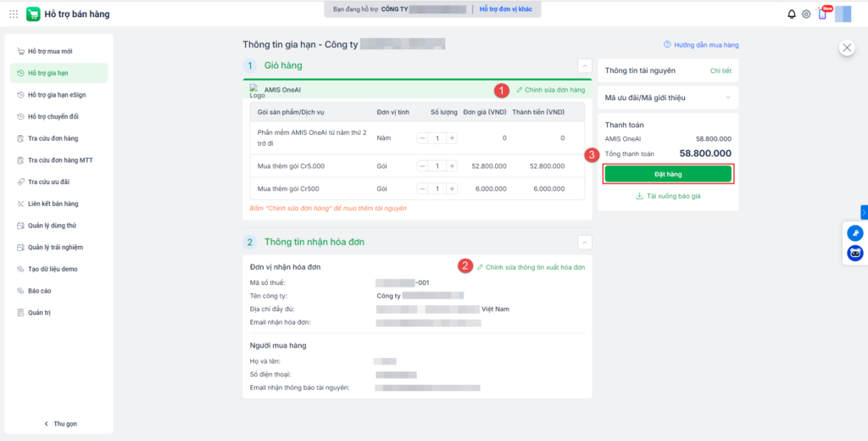This screenshot has height=441, width=868.
Task: Open the chatbot robot assistant icon
Action: pos(855,254)
